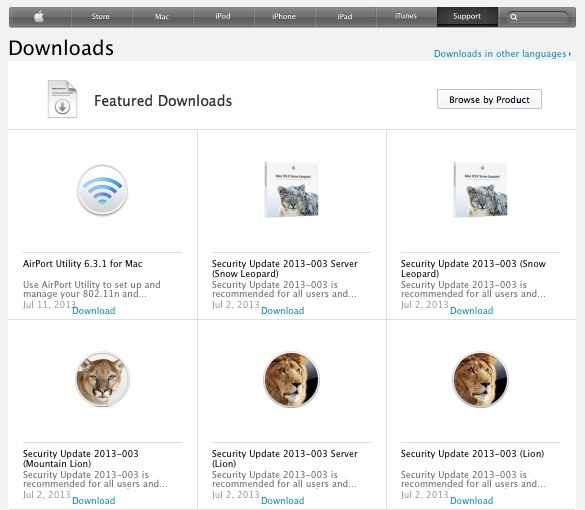Go to the Mac tab
585x510 pixels.
162,17
